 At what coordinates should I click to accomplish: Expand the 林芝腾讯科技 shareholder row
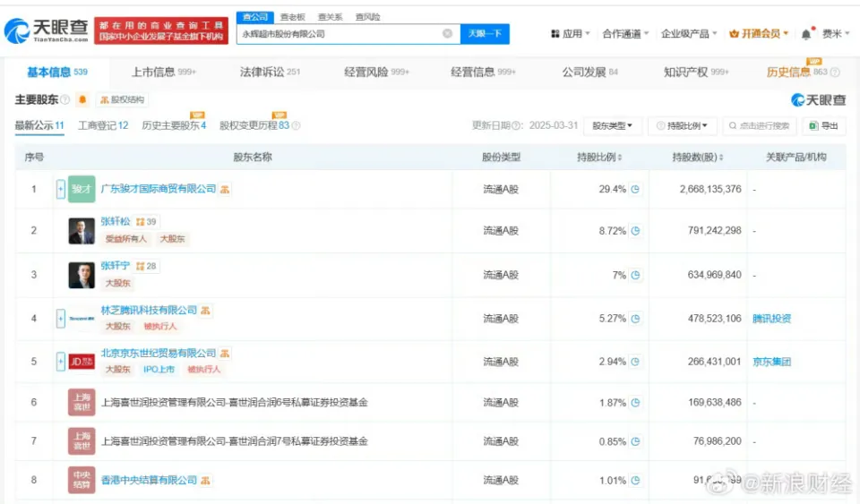61,319
